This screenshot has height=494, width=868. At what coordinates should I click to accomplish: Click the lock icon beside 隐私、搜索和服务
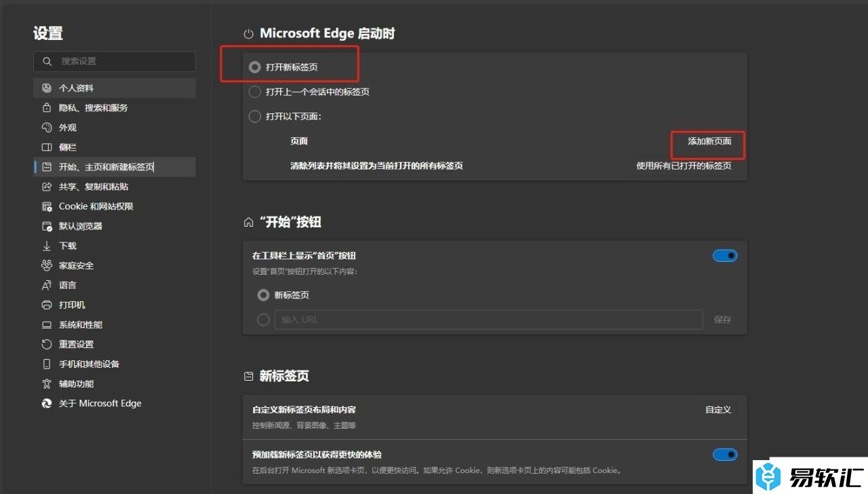click(47, 108)
